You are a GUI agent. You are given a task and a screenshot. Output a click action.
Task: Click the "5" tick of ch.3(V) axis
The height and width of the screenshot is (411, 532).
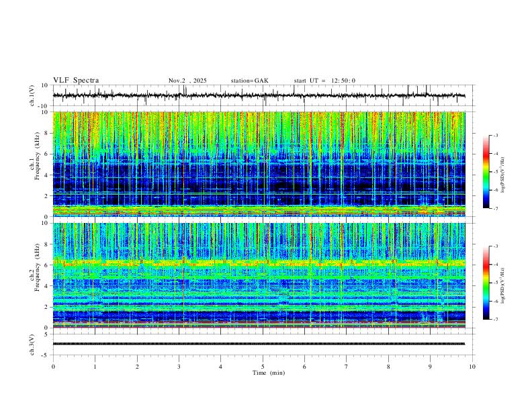pos(47,334)
